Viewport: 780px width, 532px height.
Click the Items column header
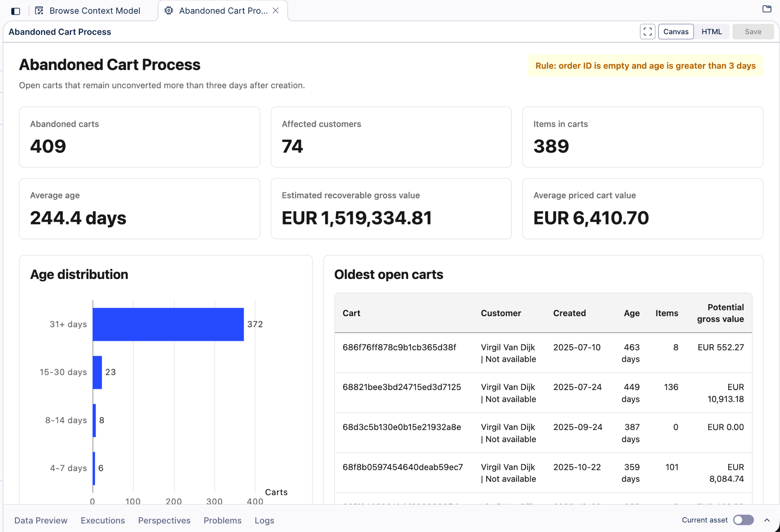pos(667,313)
